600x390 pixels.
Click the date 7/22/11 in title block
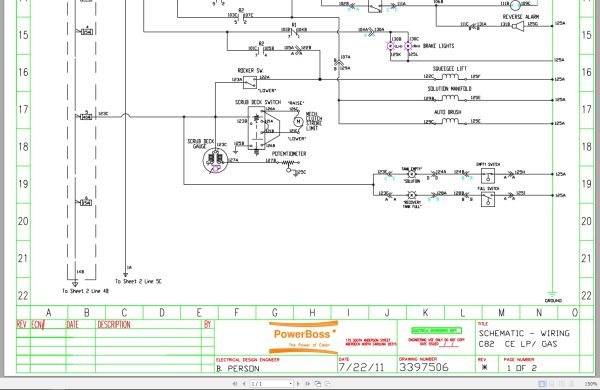click(361, 367)
